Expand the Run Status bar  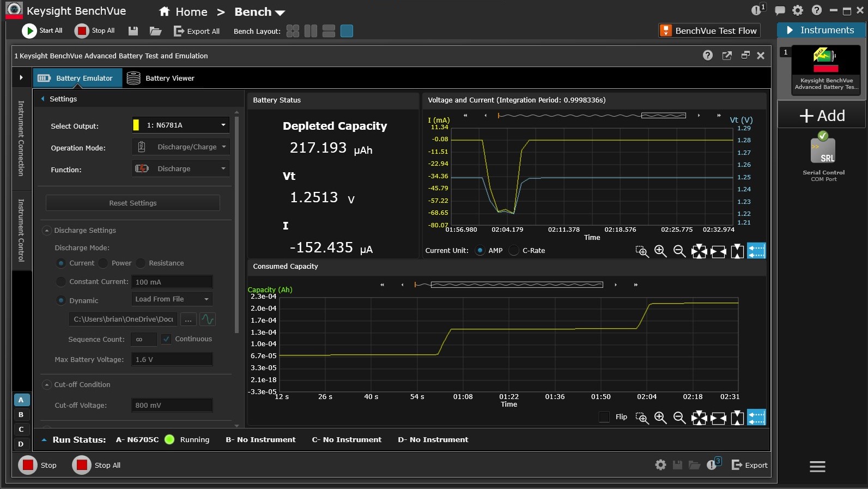[44, 440]
